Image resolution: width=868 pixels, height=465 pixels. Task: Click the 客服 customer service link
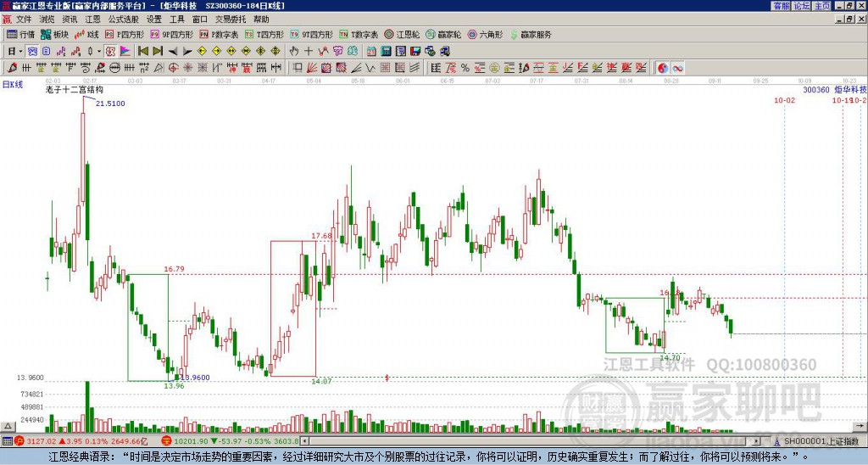coord(782,6)
